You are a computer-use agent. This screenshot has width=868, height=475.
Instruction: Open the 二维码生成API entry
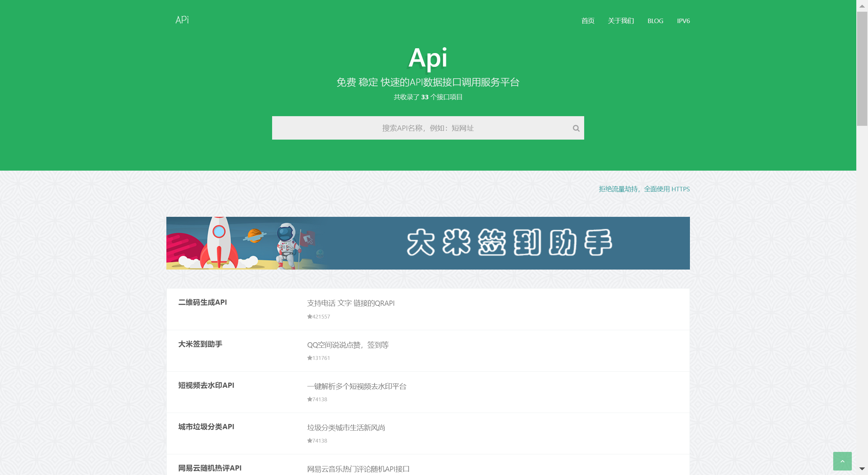[x=203, y=302]
